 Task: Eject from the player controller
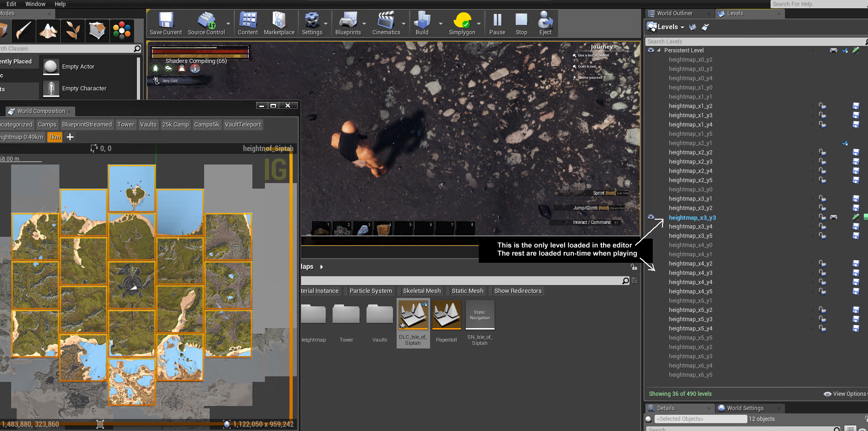click(x=545, y=24)
